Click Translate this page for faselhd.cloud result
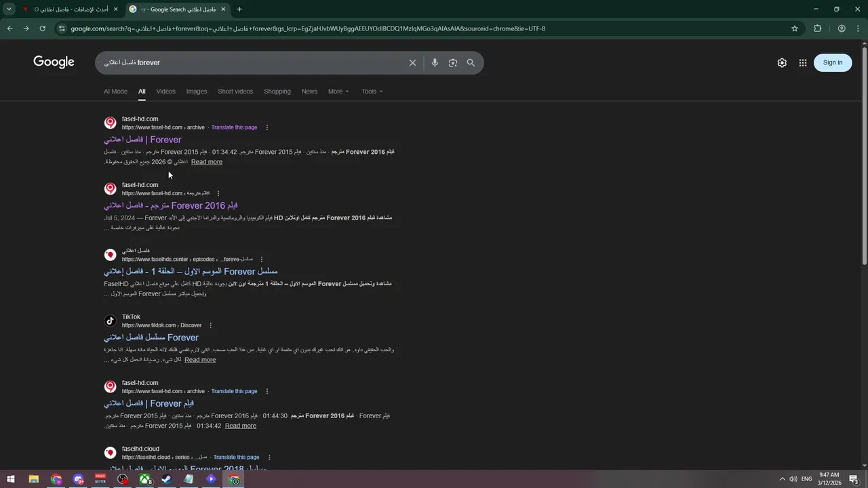Viewport: 868px width, 488px height. 236,457
